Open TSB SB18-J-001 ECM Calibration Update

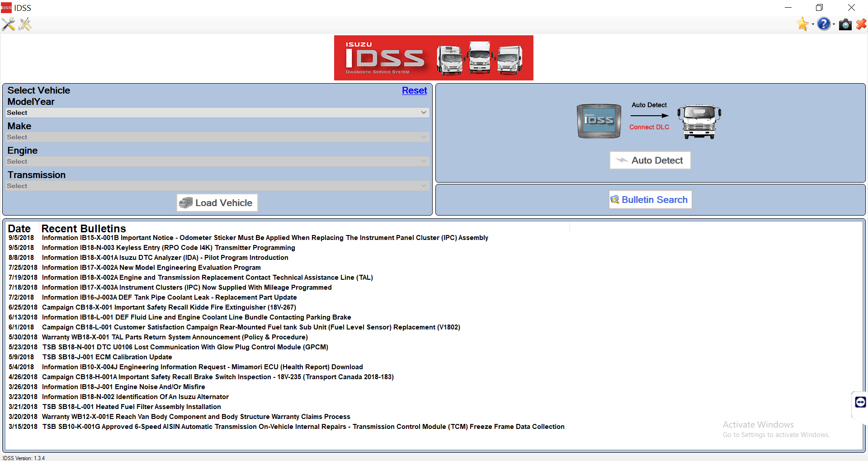click(107, 357)
